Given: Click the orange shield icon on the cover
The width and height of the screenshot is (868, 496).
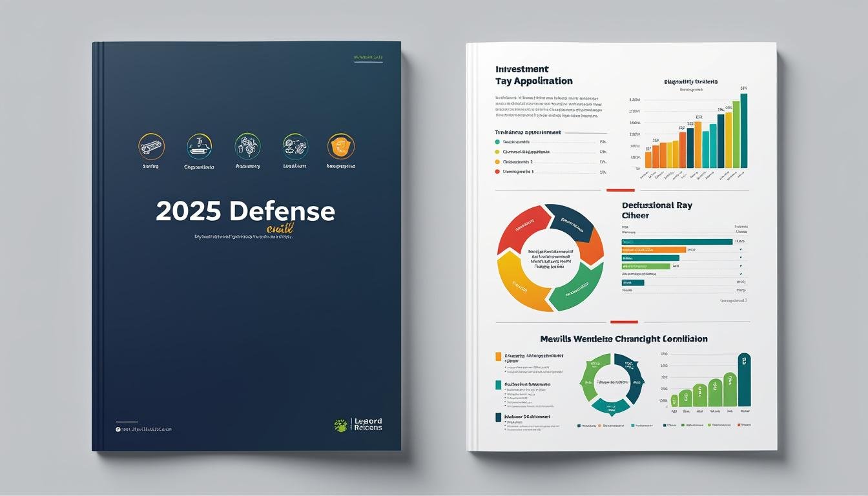Looking at the screenshot, I should pyautogui.click(x=340, y=147).
